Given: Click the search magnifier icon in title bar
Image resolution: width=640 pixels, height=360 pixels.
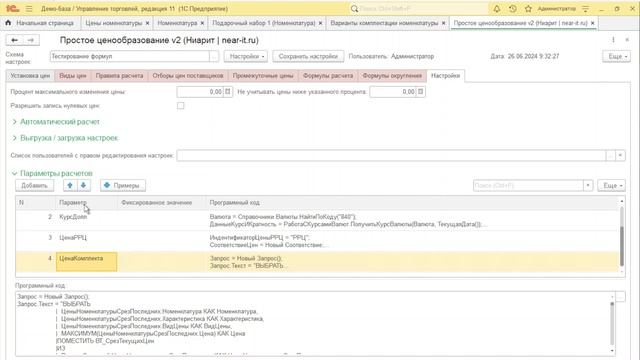Looking at the screenshot, I should coord(354,9).
